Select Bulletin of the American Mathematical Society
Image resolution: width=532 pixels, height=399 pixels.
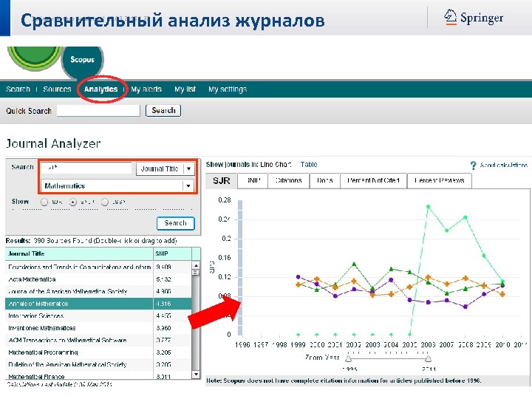98,365
